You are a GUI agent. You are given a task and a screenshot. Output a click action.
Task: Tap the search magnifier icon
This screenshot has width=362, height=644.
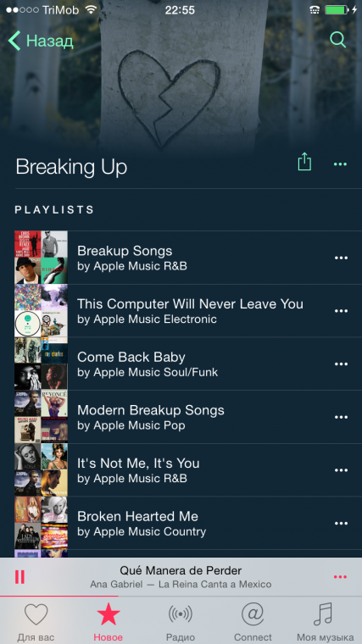(x=337, y=40)
